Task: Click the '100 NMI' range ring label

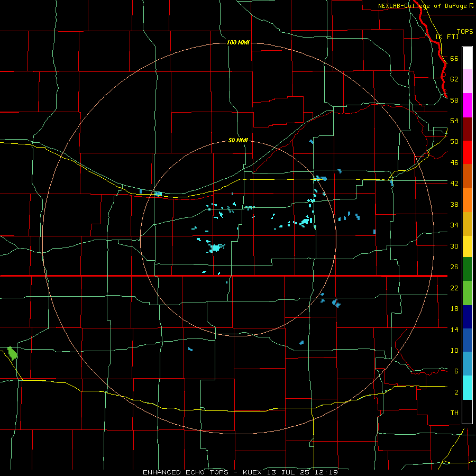Action: [238, 42]
